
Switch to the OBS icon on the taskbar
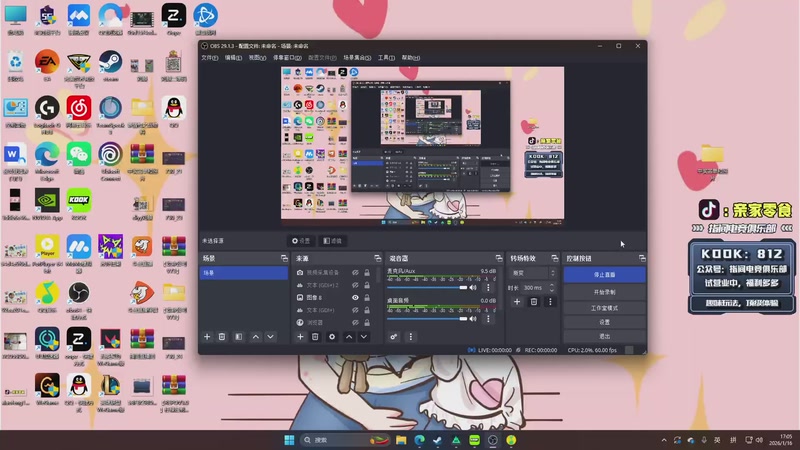[493, 440]
